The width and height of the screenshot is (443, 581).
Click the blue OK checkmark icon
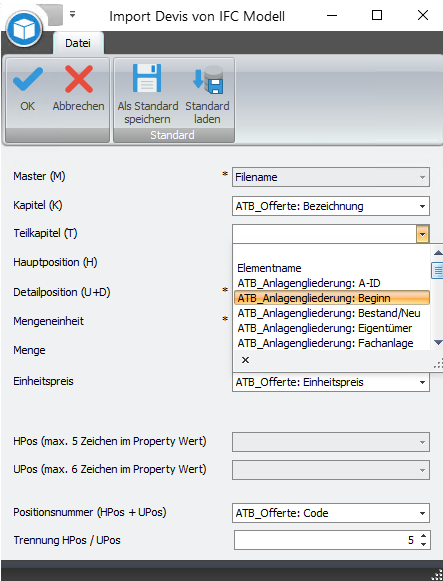pyautogui.click(x=28, y=79)
